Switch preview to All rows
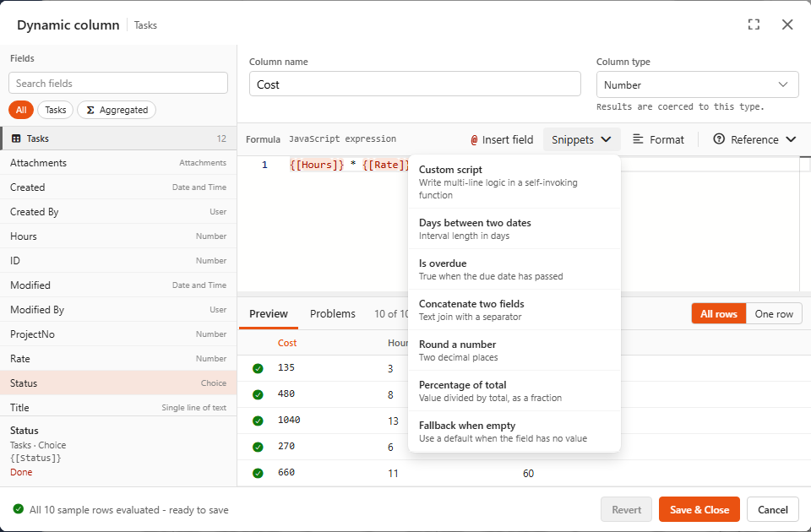811x532 pixels. tap(718, 314)
